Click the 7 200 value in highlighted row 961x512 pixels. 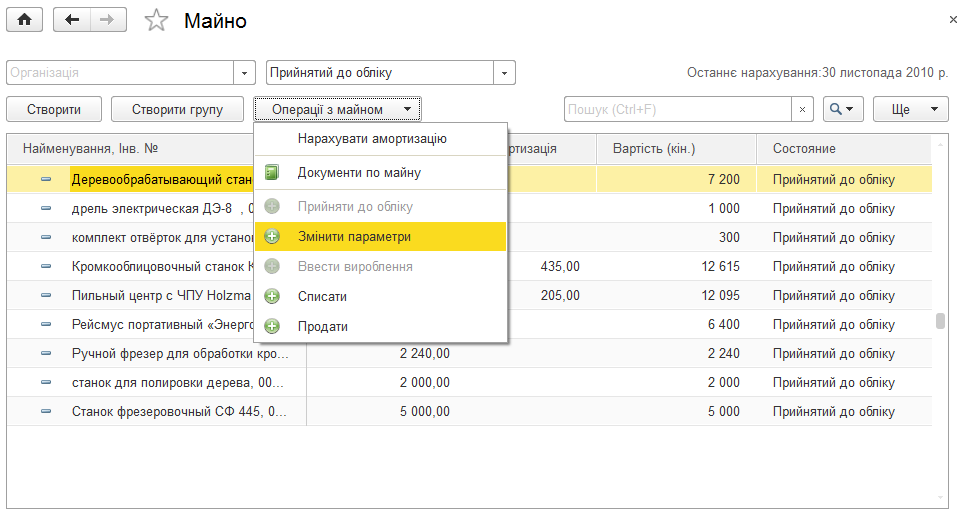point(724,179)
